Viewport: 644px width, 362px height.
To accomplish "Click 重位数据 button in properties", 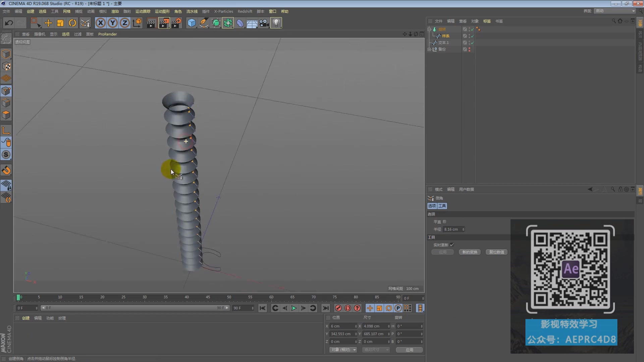I will (x=497, y=252).
